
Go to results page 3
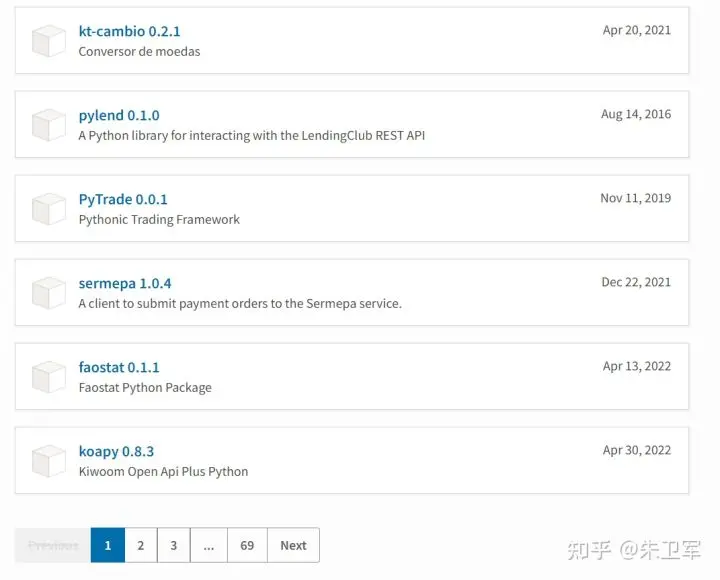coord(174,545)
